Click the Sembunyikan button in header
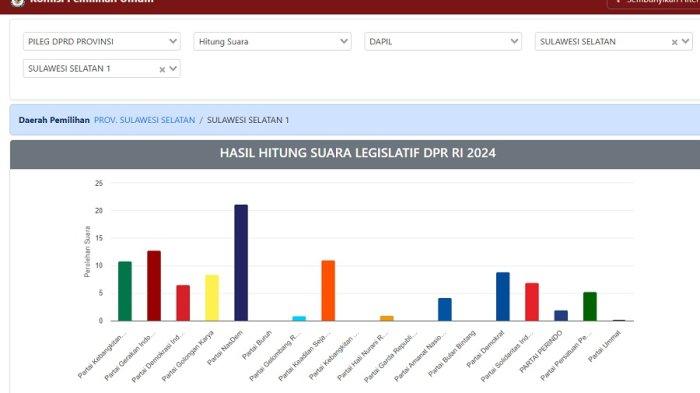700x393 pixels. tap(654, 3)
